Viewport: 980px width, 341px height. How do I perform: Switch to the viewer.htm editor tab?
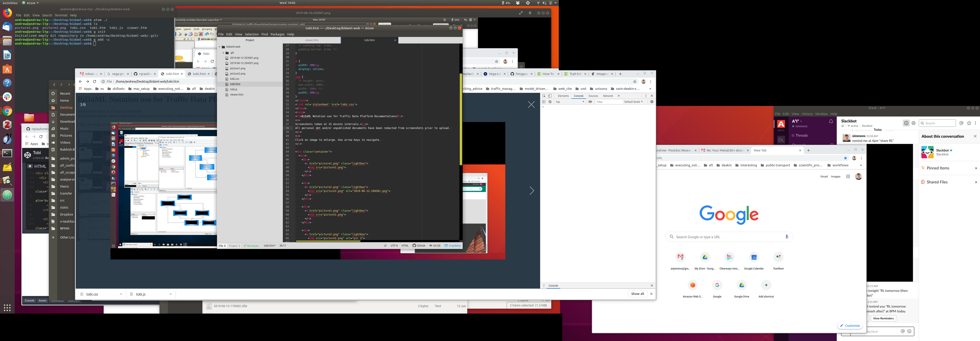click(x=311, y=40)
